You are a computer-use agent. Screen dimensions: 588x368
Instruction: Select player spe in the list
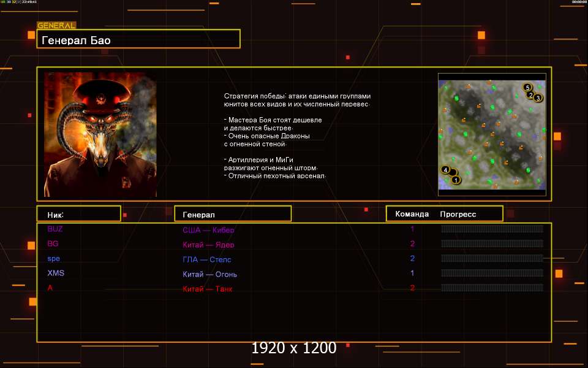[x=54, y=259]
